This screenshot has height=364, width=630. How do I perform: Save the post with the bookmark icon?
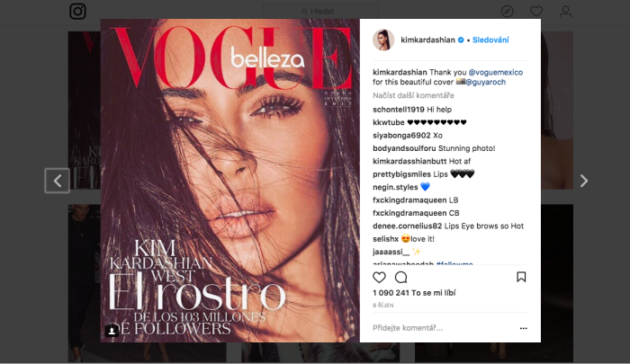click(521, 277)
